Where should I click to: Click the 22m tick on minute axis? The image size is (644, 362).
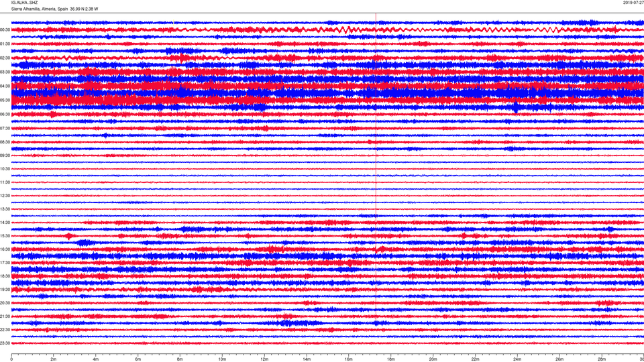(475, 359)
